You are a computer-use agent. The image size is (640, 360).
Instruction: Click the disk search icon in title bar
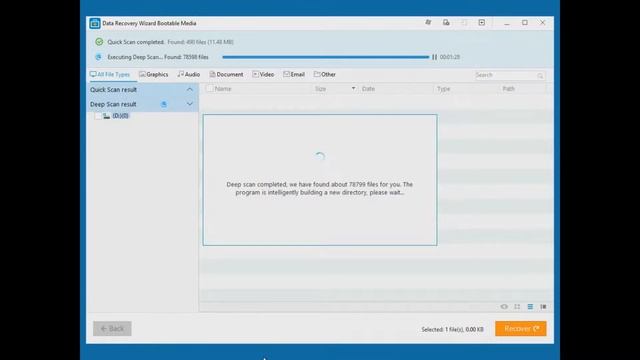pos(446,22)
